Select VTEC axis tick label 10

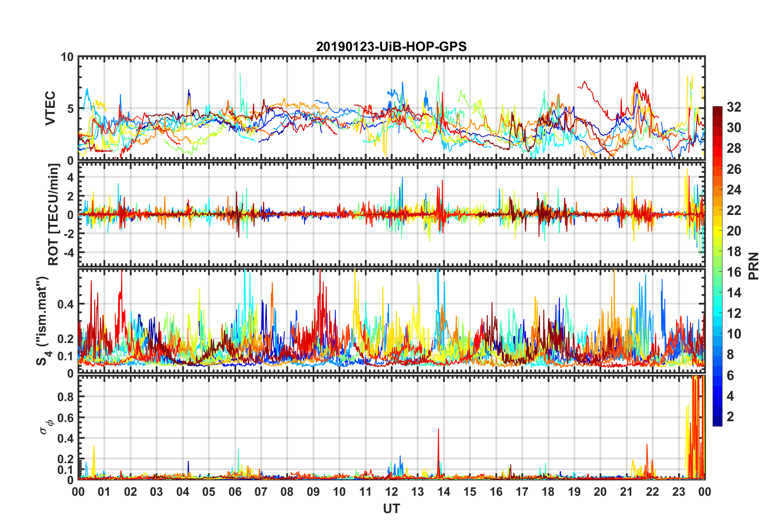pos(67,57)
